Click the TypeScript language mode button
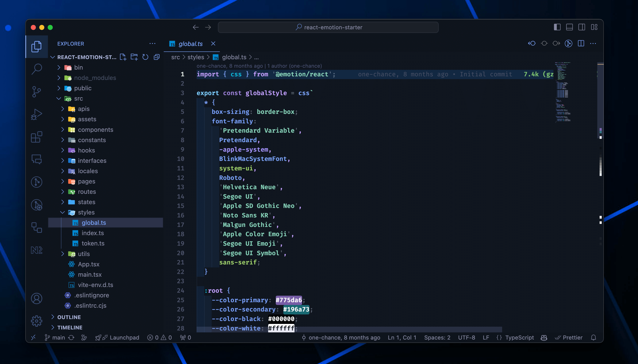Viewport: 638px width, 364px height. 519,337
